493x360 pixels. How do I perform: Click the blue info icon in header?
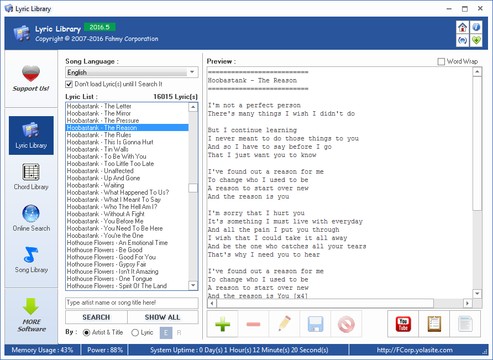(476, 27)
